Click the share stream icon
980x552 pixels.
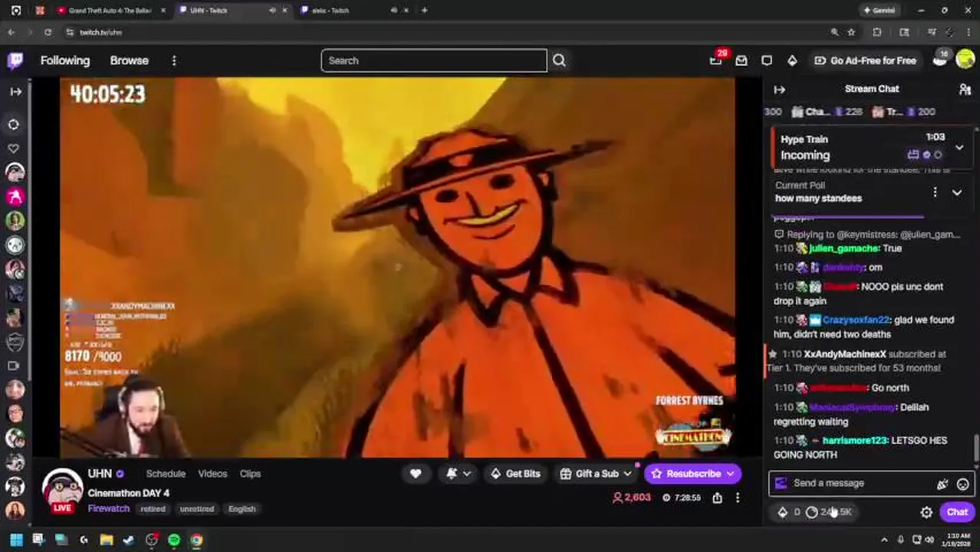[x=717, y=498]
